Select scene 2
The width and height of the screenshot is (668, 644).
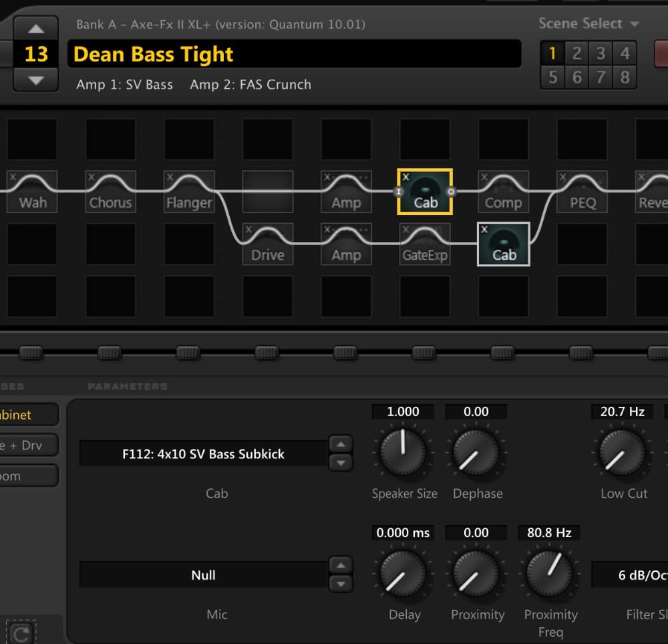pos(577,53)
